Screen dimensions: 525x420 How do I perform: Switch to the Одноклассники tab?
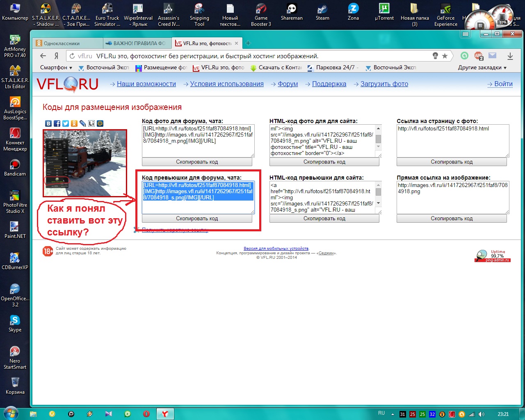(68, 43)
